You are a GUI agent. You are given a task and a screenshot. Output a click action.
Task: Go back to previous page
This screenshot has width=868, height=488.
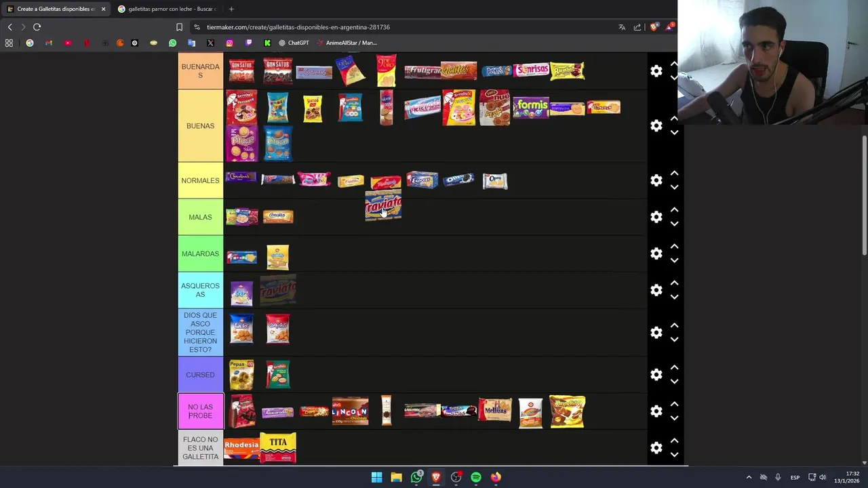tap(9, 27)
